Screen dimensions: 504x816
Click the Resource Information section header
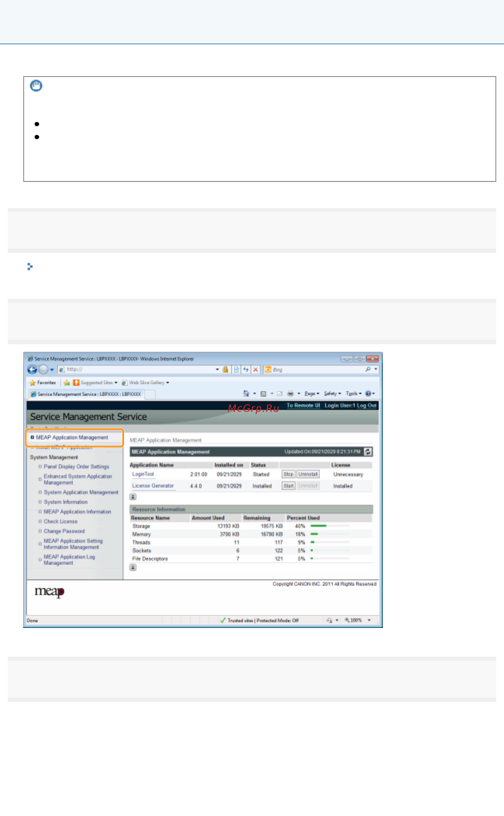(251, 509)
